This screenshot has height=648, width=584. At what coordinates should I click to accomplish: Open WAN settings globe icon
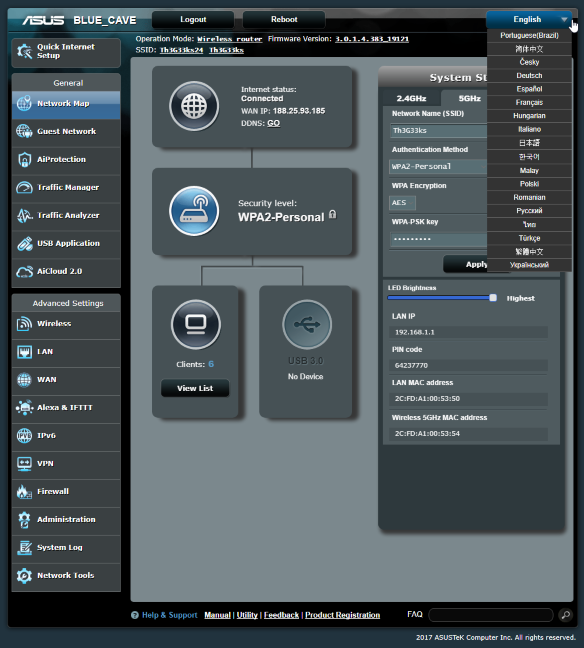tap(24, 380)
